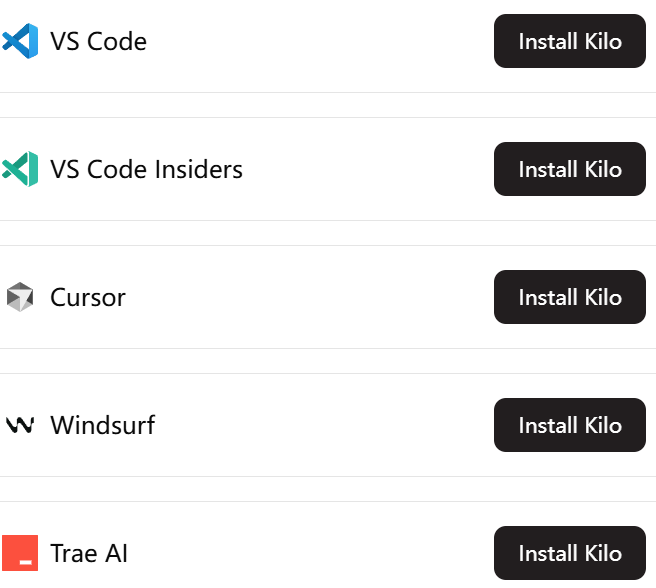Install Kilo for Cursor editor
The height and width of the screenshot is (588, 656).
point(570,297)
